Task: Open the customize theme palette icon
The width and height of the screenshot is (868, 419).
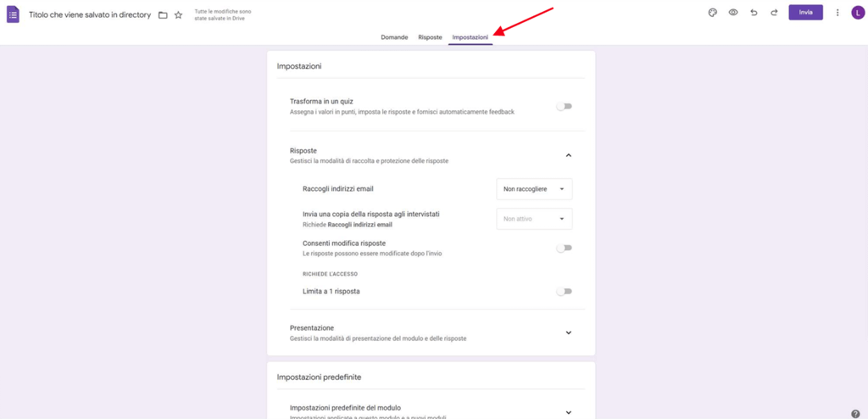Action: [712, 13]
